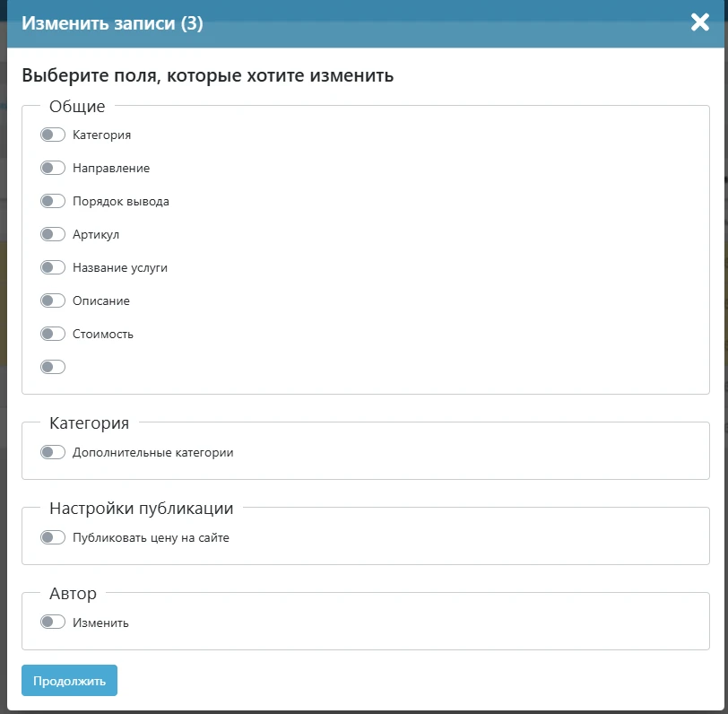Toggle the Порядок вывода switch
The image size is (728, 714).
pyautogui.click(x=53, y=201)
